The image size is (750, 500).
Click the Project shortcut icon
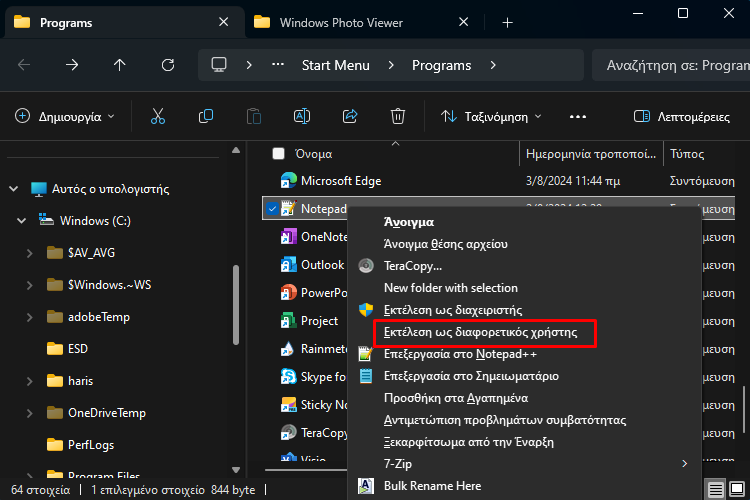coord(288,321)
